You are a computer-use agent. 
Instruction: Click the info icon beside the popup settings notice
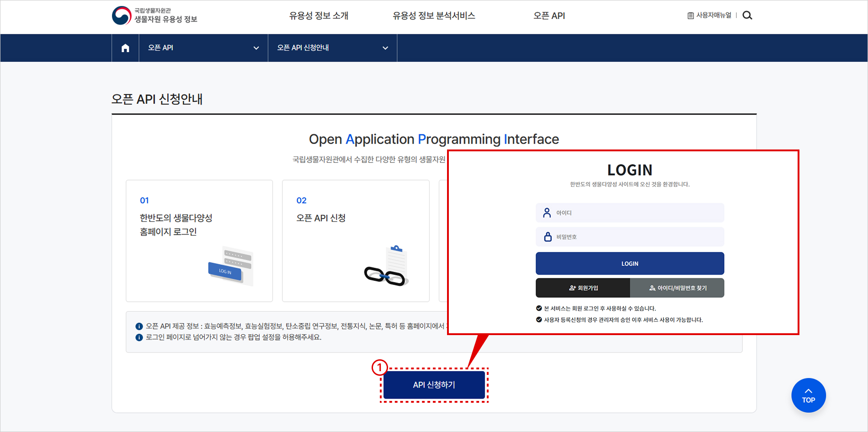tap(138, 337)
